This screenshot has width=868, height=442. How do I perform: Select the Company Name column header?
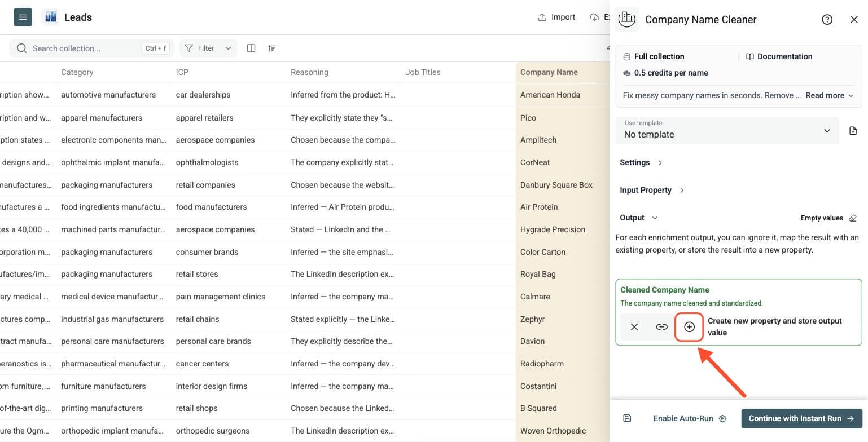point(549,73)
